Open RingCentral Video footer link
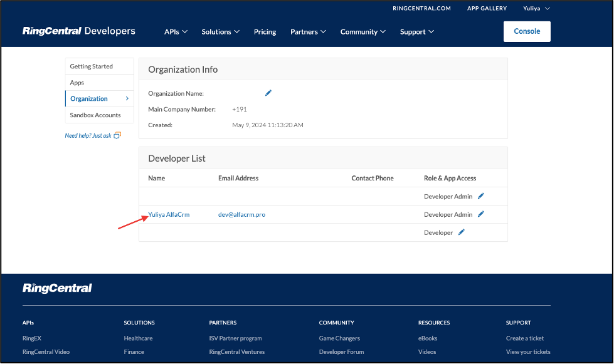Viewport: 614px width, 364px height. (x=46, y=352)
